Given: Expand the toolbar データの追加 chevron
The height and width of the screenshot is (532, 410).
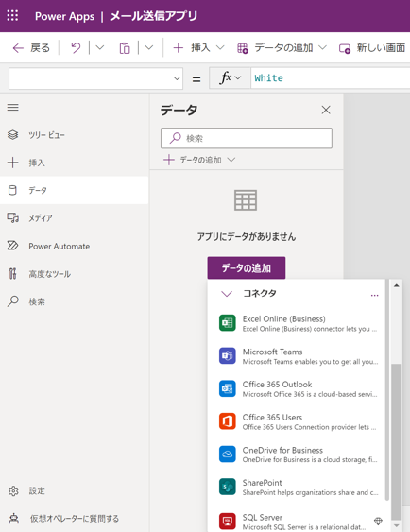Looking at the screenshot, I should click(322, 47).
